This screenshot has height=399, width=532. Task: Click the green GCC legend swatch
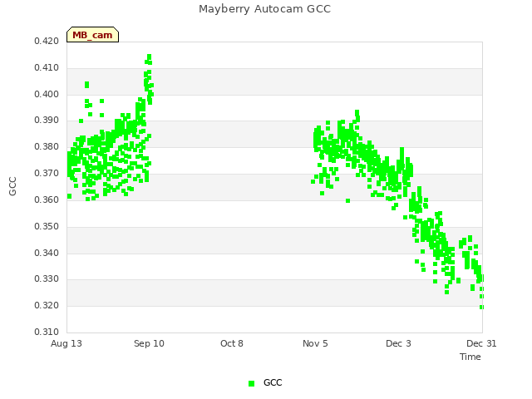click(x=251, y=383)
